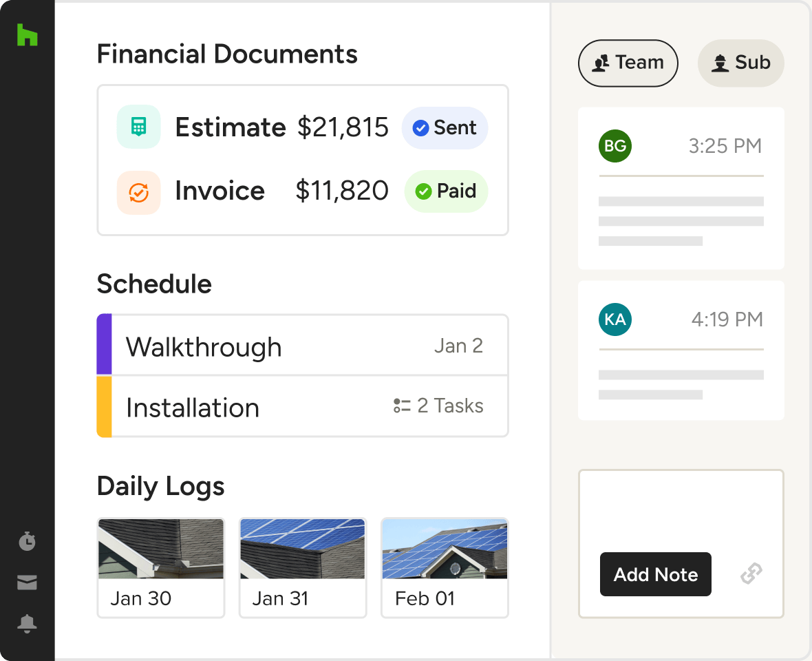
Task: Click the orange Invoice icon
Action: (x=139, y=192)
